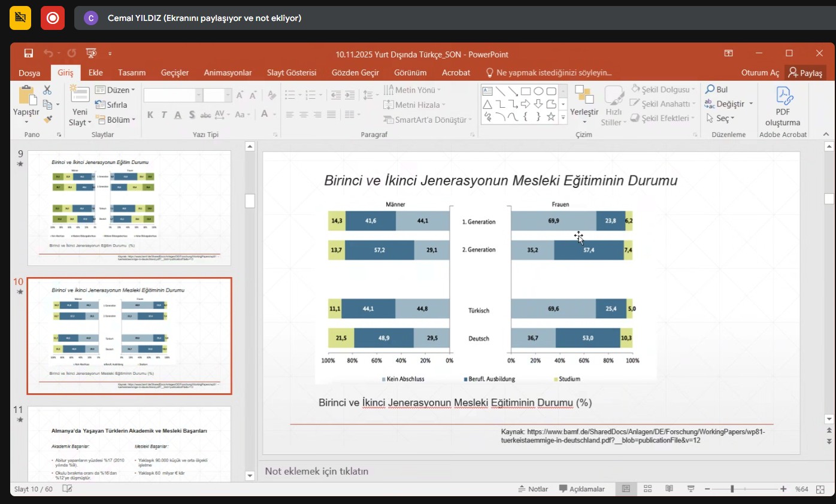Open the Tasarım ribbon tab

[132, 72]
